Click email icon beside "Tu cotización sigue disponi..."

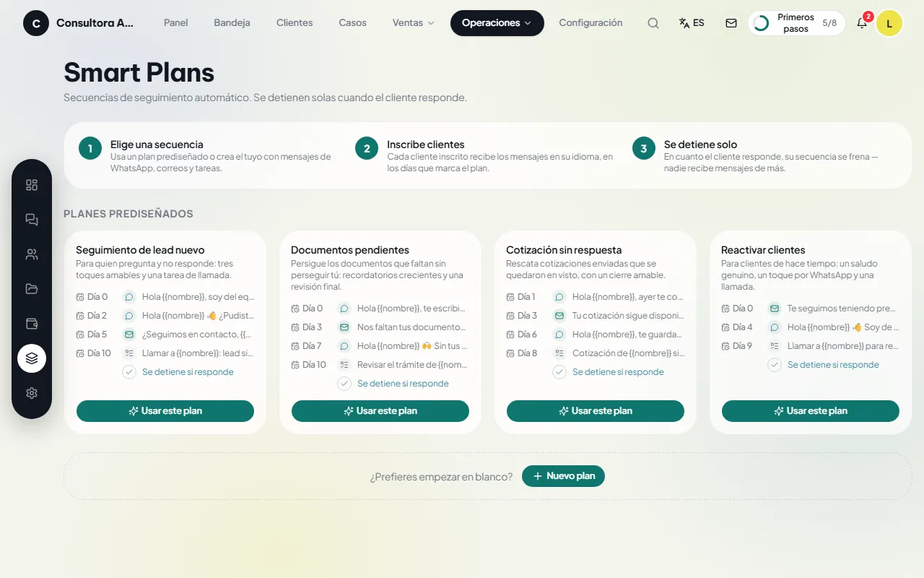click(x=559, y=316)
